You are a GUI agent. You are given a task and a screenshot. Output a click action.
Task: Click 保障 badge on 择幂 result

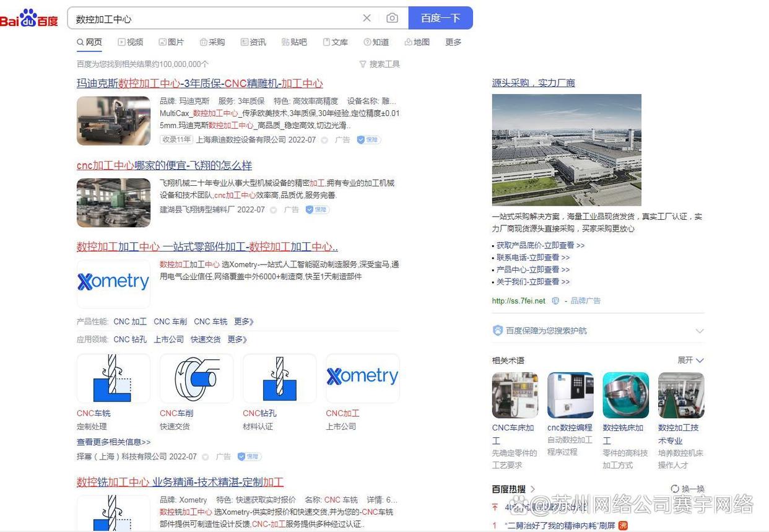(x=250, y=456)
